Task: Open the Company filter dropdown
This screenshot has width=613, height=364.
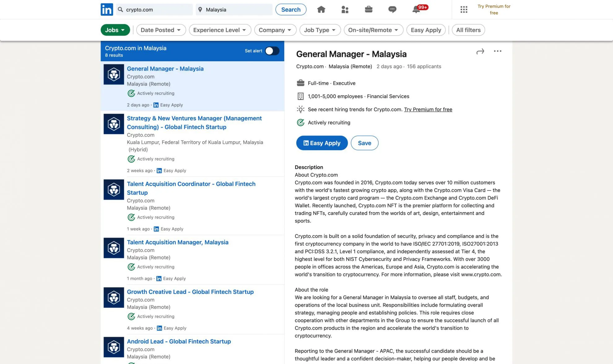Action: [275, 30]
